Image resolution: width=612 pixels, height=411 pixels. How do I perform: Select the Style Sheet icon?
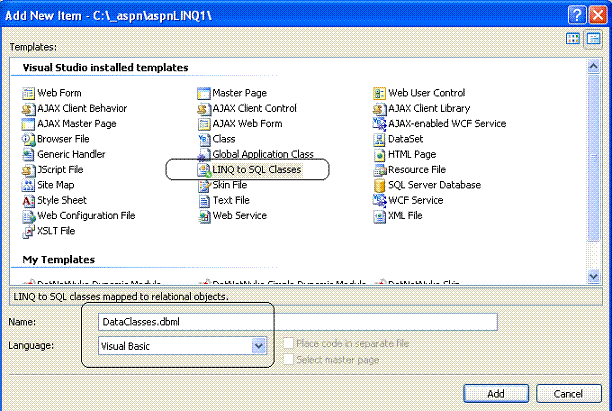point(28,201)
